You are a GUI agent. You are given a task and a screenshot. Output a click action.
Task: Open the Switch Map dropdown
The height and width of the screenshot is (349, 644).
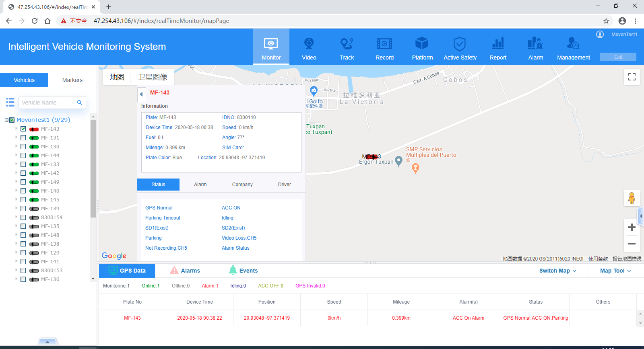coord(558,271)
